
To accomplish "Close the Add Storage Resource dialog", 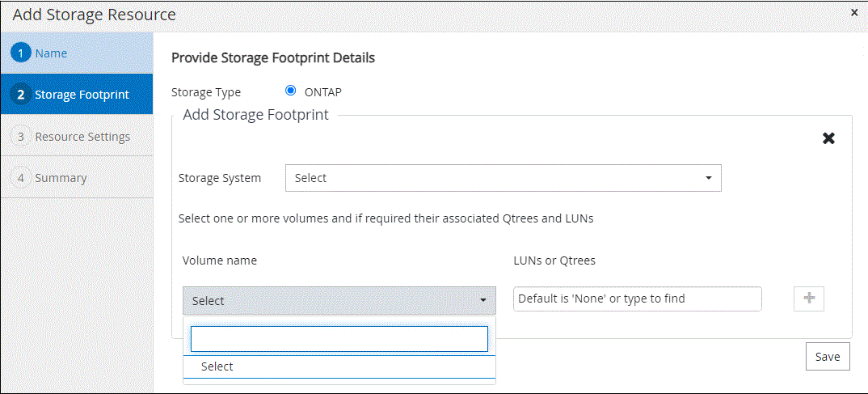I will click(854, 13).
